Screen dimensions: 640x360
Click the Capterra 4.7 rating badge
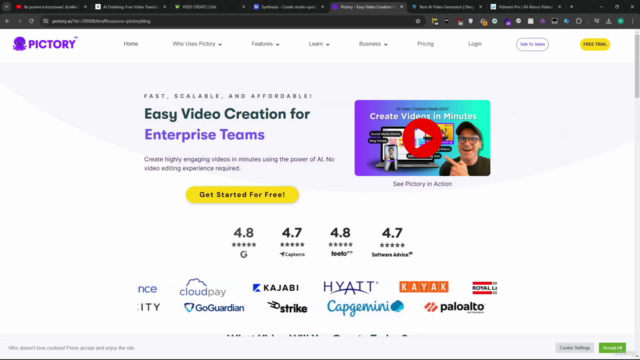tap(292, 242)
